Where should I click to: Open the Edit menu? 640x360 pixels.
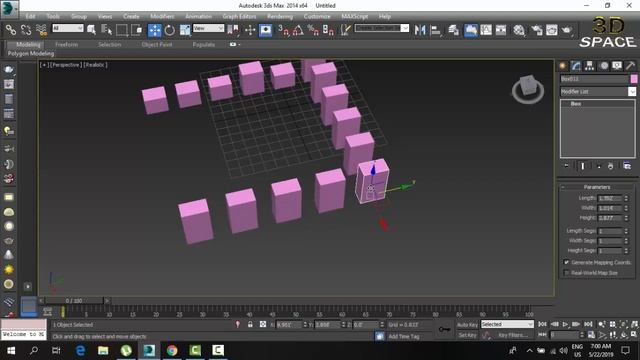(x=31, y=16)
